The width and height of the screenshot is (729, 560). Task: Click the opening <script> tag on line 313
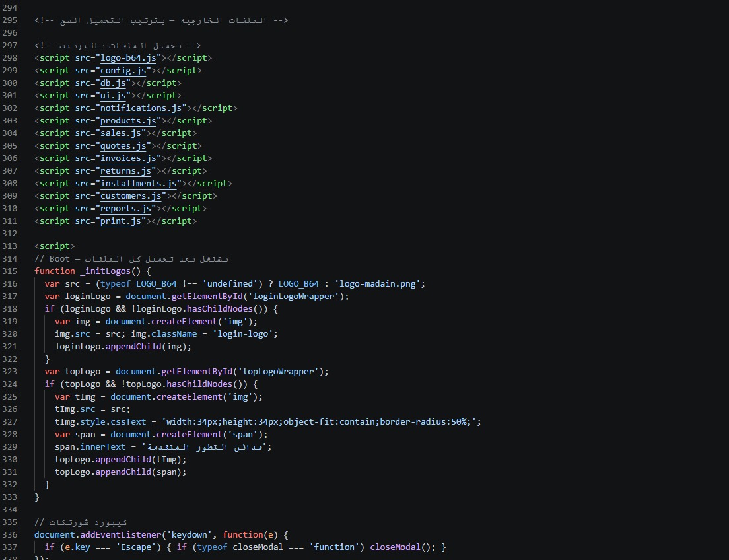pyautogui.click(x=54, y=246)
